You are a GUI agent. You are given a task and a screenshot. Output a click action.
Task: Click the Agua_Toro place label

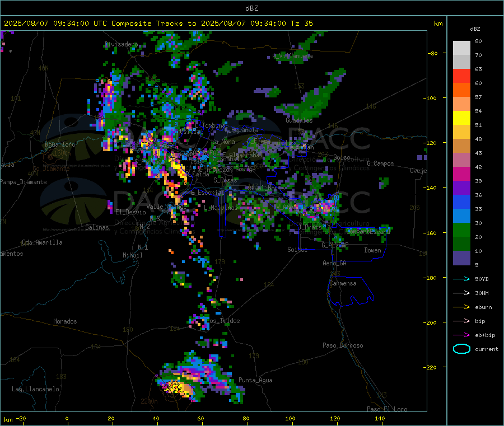click(60, 144)
